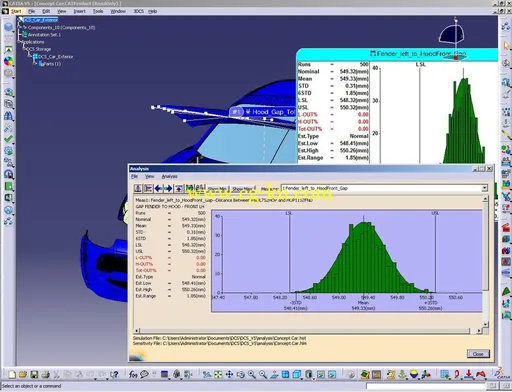Open the Start menu in CATIA

(x=16, y=11)
